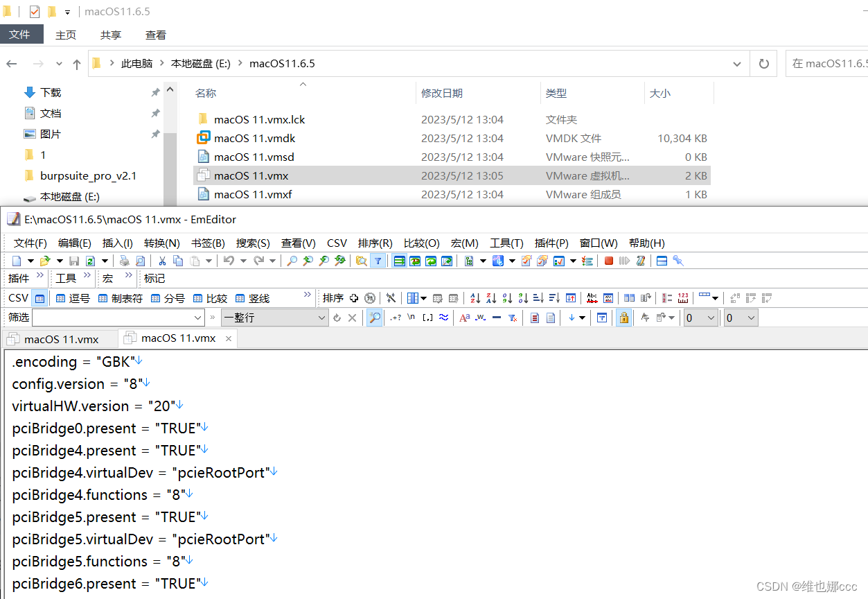Click the red Record macro icon

tap(609, 261)
